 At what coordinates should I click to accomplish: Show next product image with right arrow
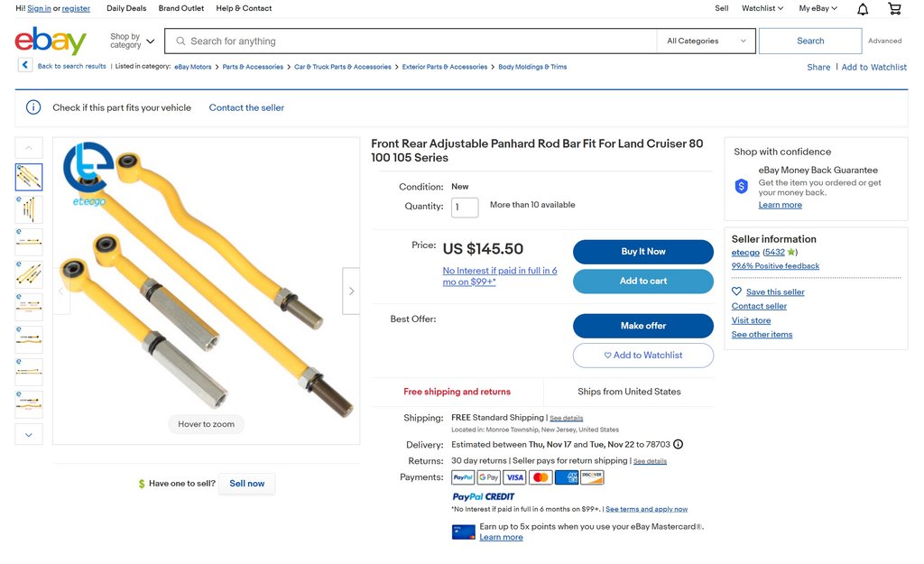(x=351, y=291)
